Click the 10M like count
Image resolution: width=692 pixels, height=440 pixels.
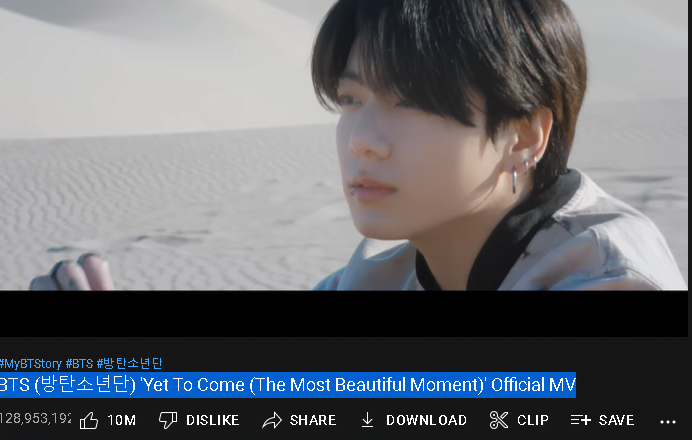122,420
